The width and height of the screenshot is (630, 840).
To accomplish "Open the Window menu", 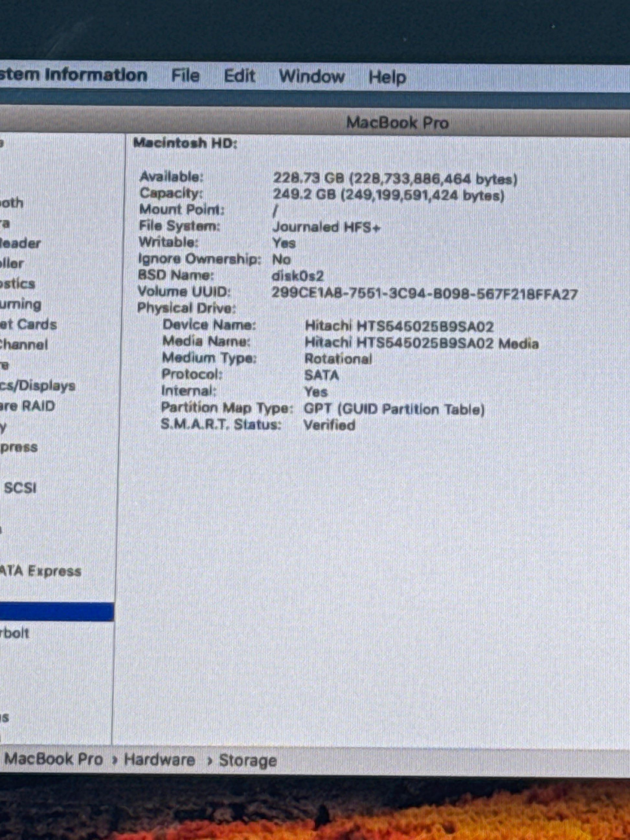I will click(x=312, y=77).
